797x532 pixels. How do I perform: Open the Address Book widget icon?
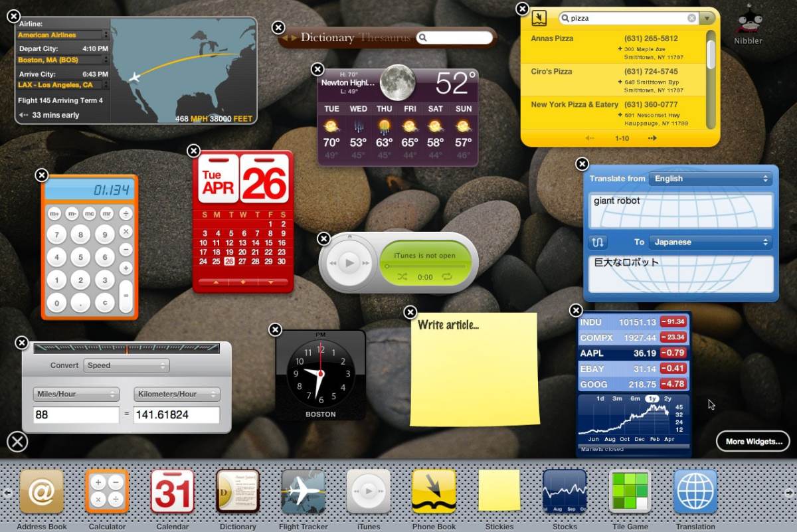(41, 491)
